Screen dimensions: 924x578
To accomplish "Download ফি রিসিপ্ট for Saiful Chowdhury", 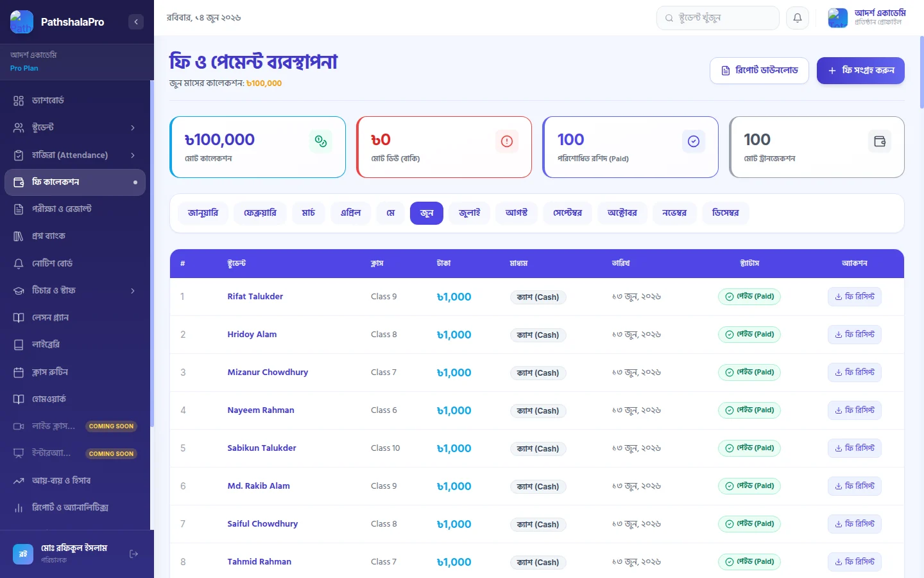I will pyautogui.click(x=855, y=524).
